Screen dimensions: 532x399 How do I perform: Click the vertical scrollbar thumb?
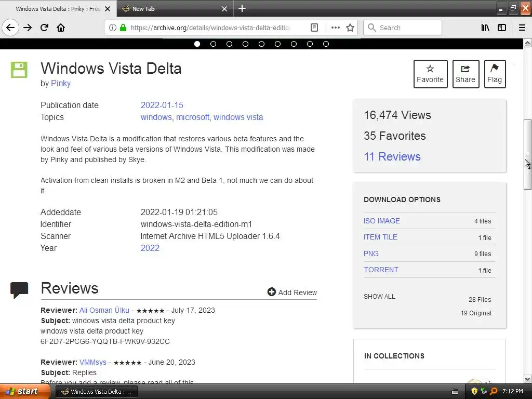(x=528, y=154)
